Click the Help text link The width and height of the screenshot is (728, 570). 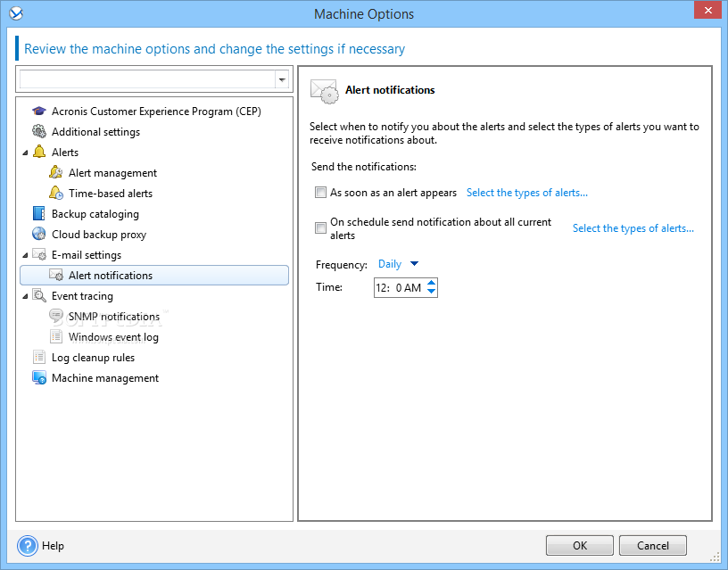pyautogui.click(x=53, y=546)
